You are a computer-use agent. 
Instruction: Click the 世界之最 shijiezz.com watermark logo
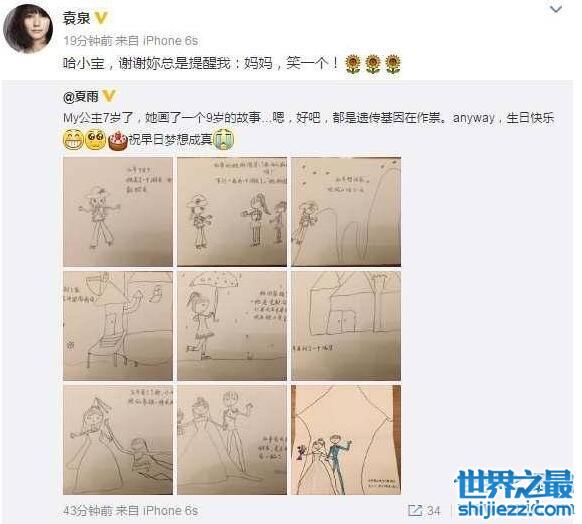[515, 494]
